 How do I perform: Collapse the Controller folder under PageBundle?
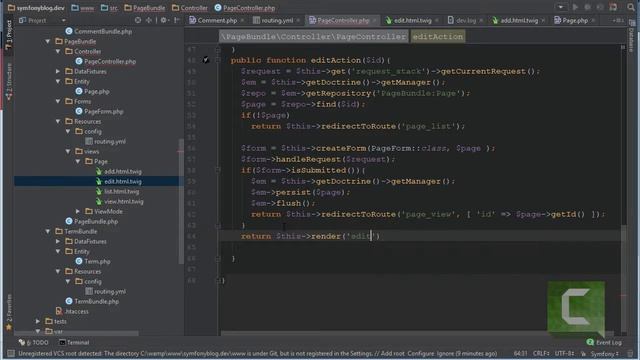pos(58,51)
